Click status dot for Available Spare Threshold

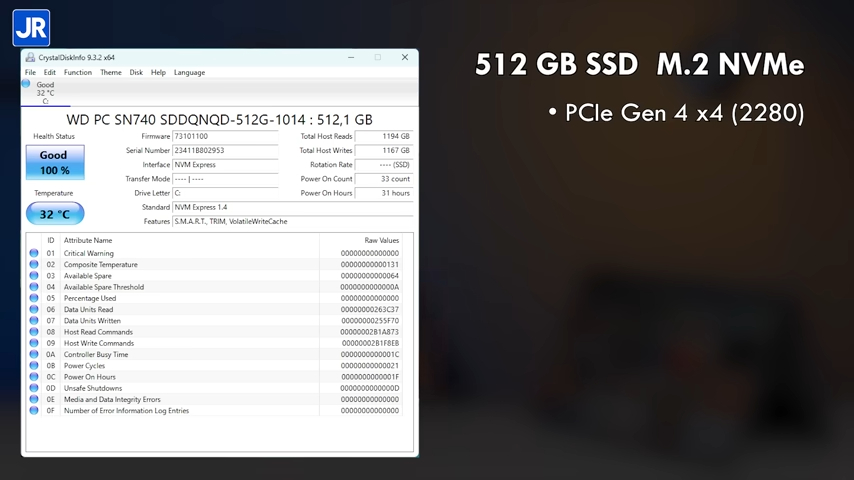coord(34,287)
